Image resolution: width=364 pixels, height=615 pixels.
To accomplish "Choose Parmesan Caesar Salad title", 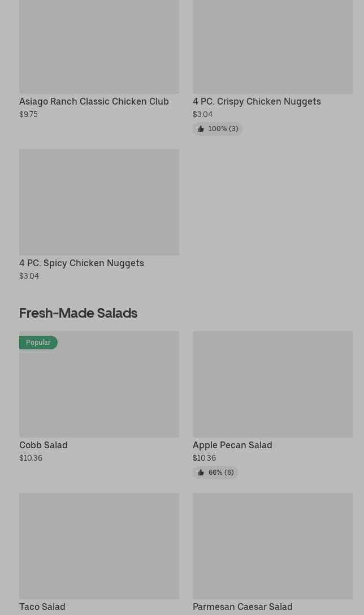I will [x=242, y=607].
